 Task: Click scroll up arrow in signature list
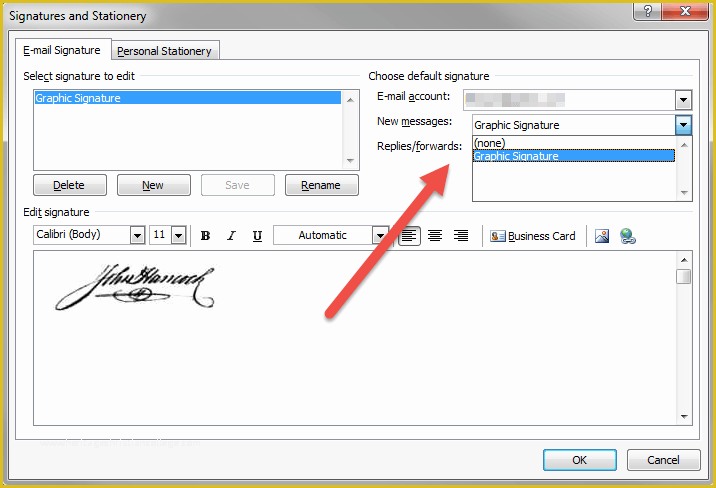pyautogui.click(x=350, y=100)
